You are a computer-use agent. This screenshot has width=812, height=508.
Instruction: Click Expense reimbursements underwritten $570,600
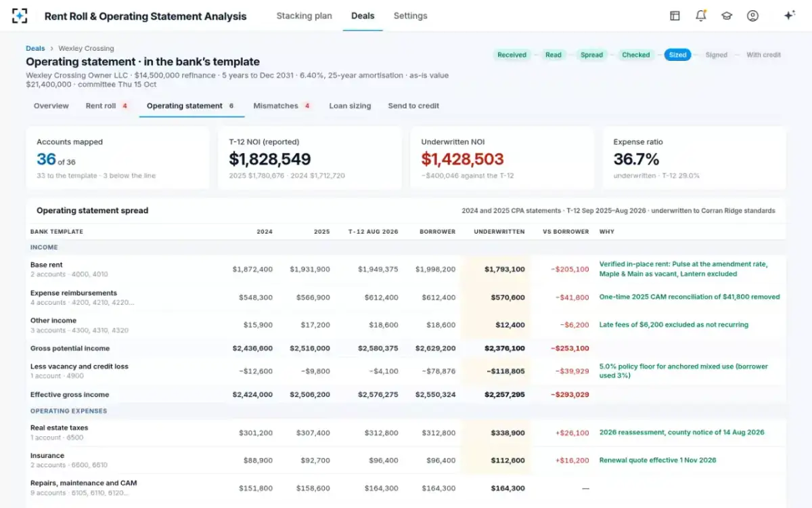[507, 297]
